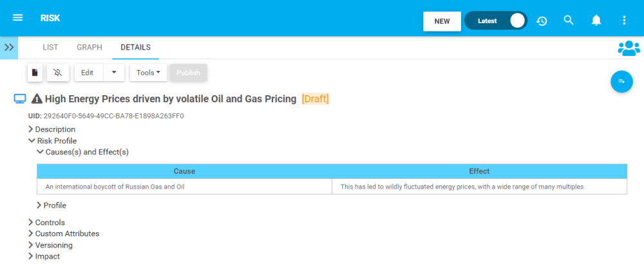The width and height of the screenshot is (644, 267).
Task: Switch to the LIST tab
Action: pos(50,48)
